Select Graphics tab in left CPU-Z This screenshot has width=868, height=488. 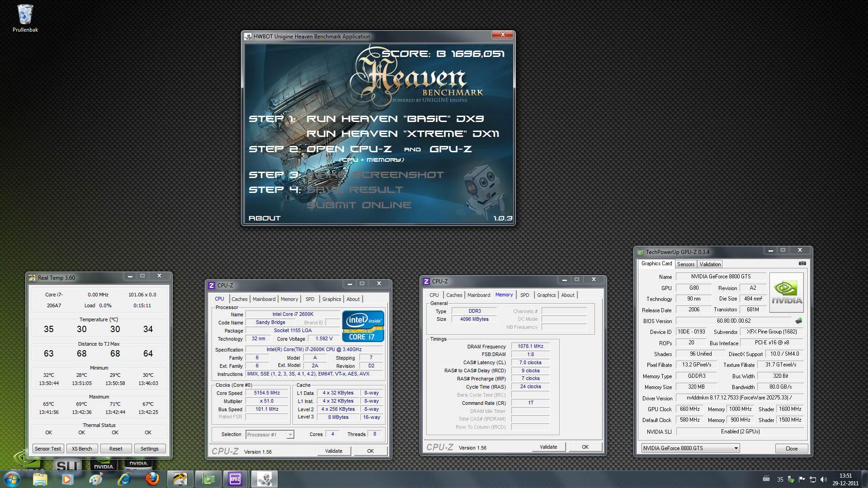pyautogui.click(x=331, y=299)
